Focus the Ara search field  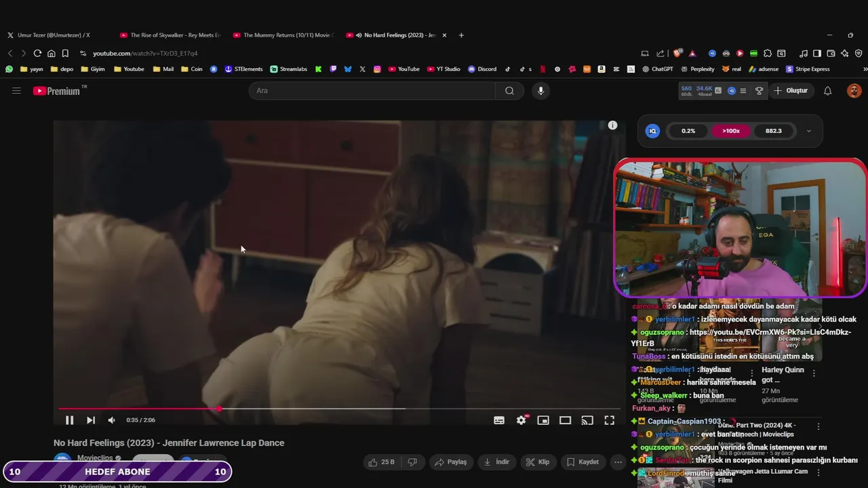point(372,91)
